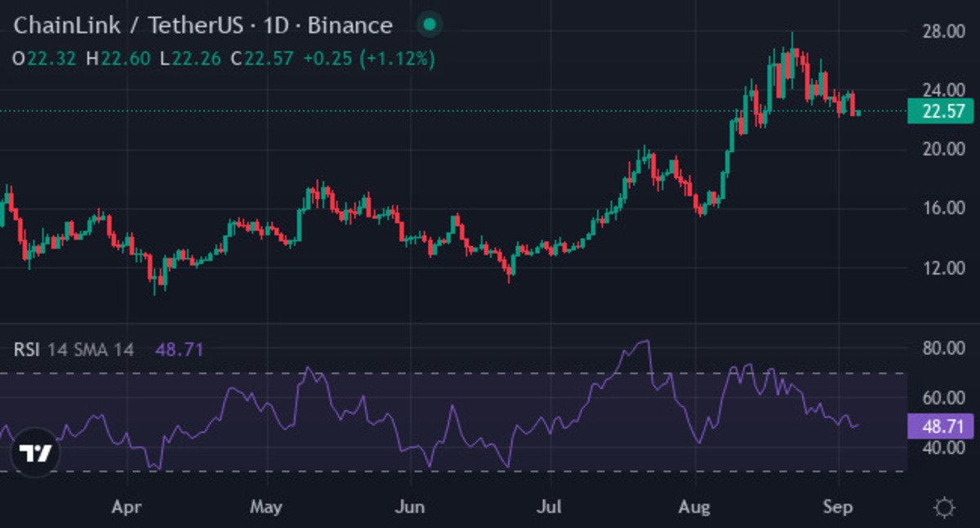Click the open value O22.32
The image size is (980, 528).
pyautogui.click(x=44, y=59)
